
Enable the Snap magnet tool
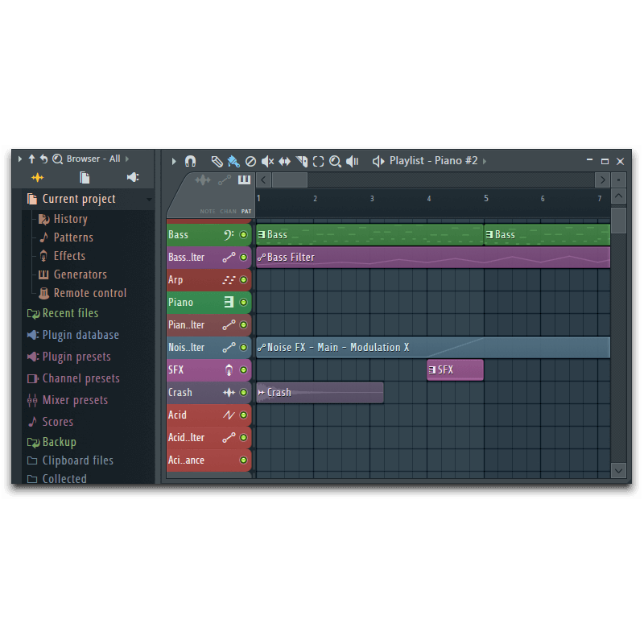click(190, 160)
